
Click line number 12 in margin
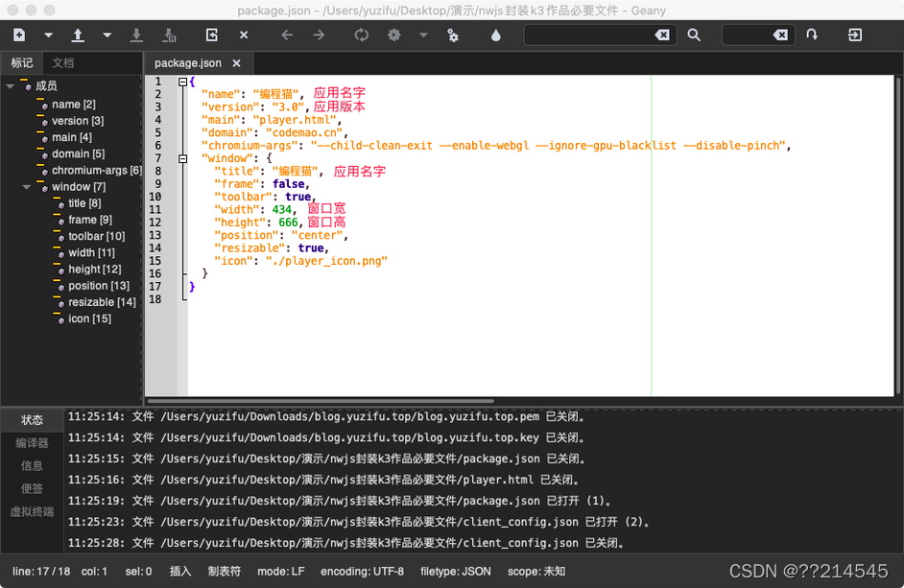pos(155,223)
